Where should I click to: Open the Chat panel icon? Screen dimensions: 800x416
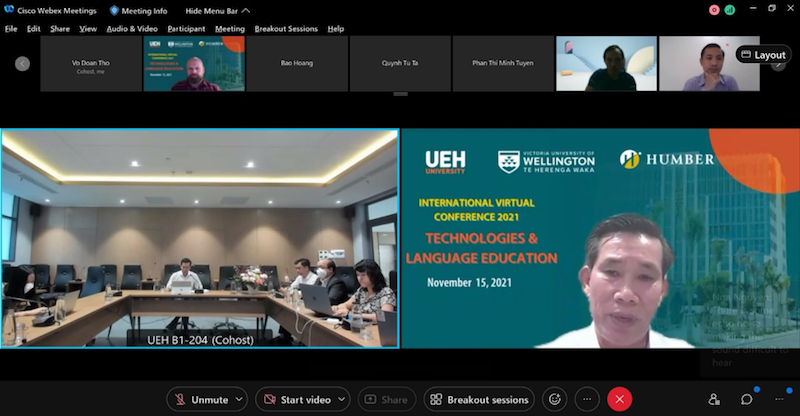tap(747, 400)
